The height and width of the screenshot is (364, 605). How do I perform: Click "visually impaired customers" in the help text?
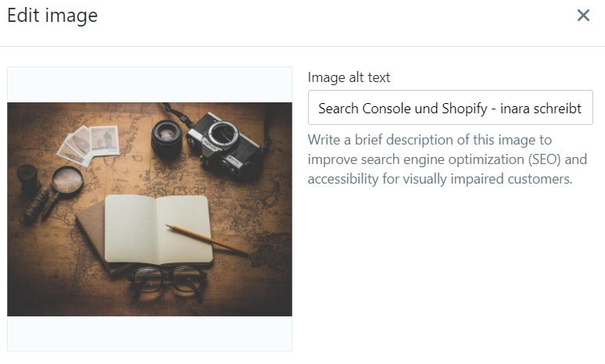[496, 179]
